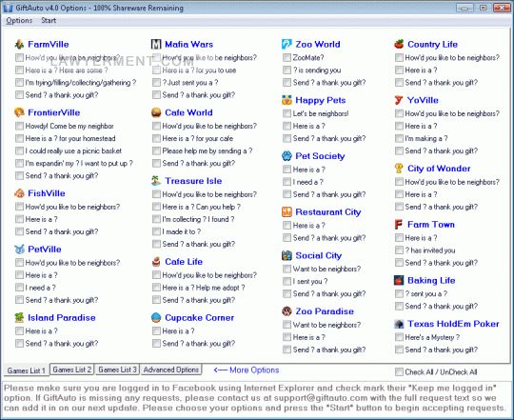Click the Pet Society heading link

pos(320,156)
